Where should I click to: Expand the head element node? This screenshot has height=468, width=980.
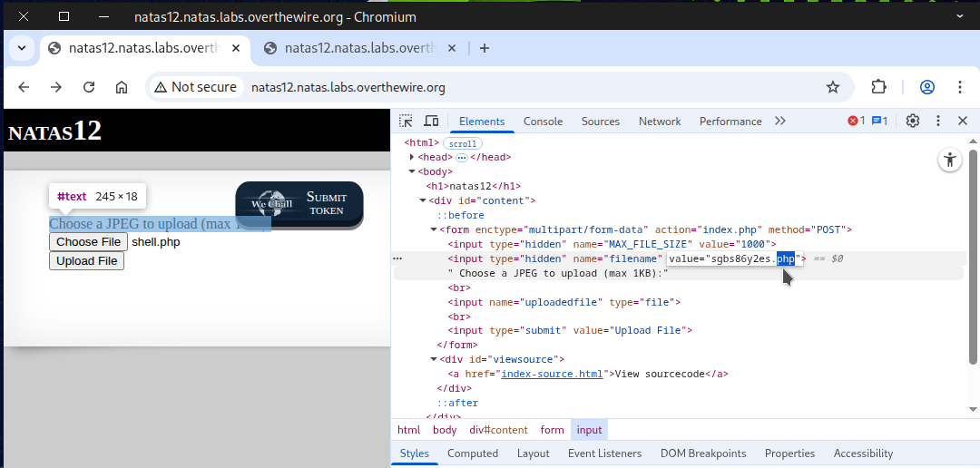412,158
